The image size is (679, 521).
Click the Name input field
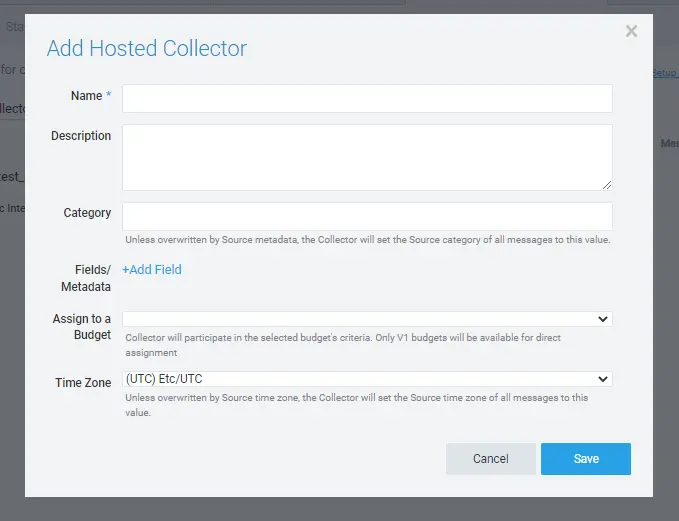(x=367, y=98)
